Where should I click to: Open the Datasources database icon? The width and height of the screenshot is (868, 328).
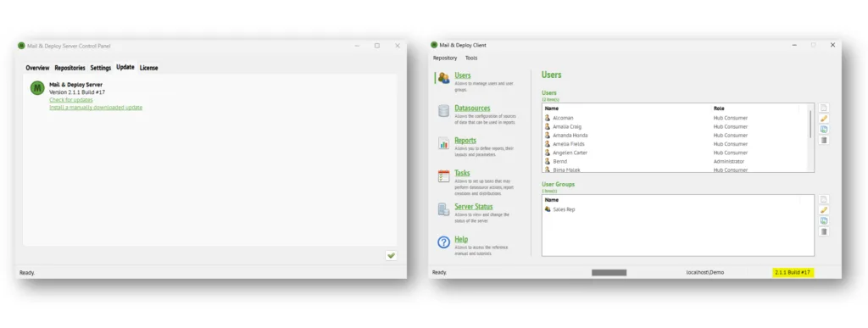click(443, 111)
